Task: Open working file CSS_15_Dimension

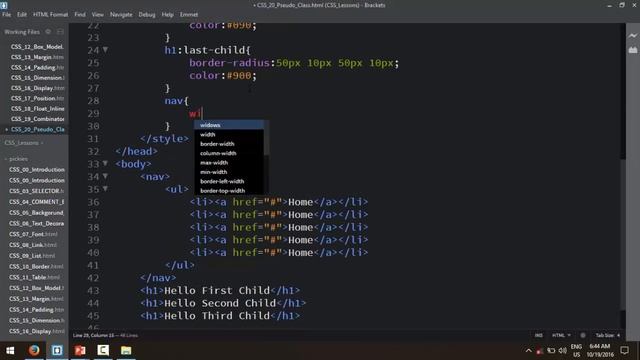Action: 37,78
